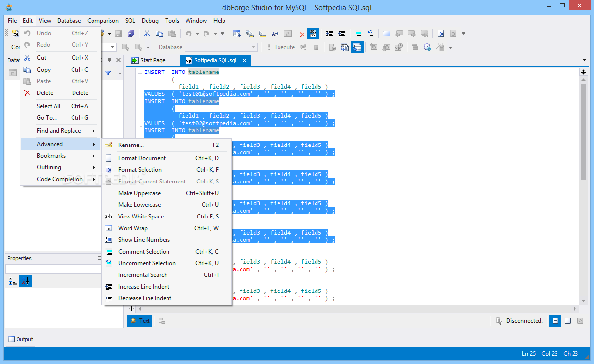Click the Refresh icon in Database Explorer

13,73
